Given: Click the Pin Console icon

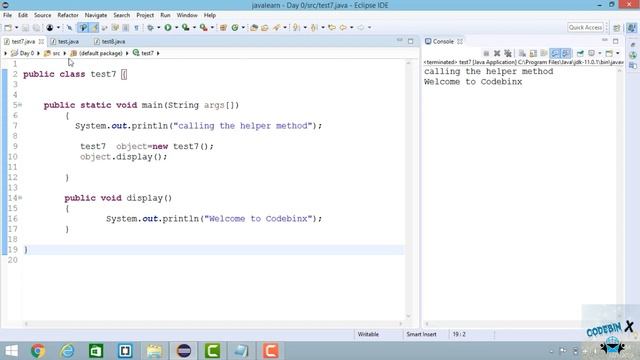Looking at the screenshot, I should pyautogui.click(x=580, y=53).
